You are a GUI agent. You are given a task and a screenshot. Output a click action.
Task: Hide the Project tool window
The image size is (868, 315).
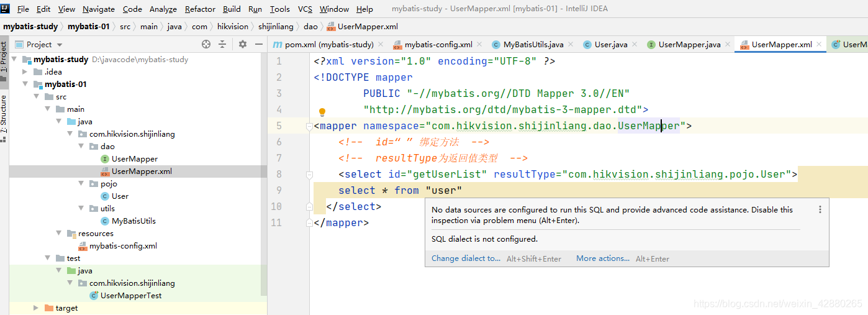(258, 44)
